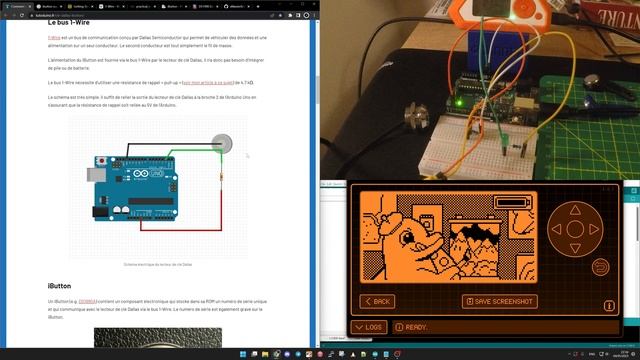This screenshot has width=640, height=360.
Task: Open File Explorer from the taskbar
Action: [x=265, y=354]
